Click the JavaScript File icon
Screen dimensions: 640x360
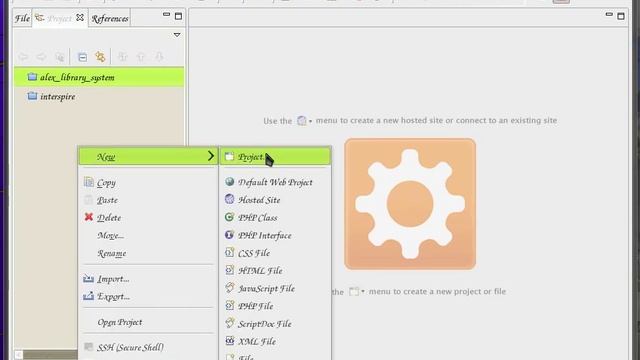229,287
